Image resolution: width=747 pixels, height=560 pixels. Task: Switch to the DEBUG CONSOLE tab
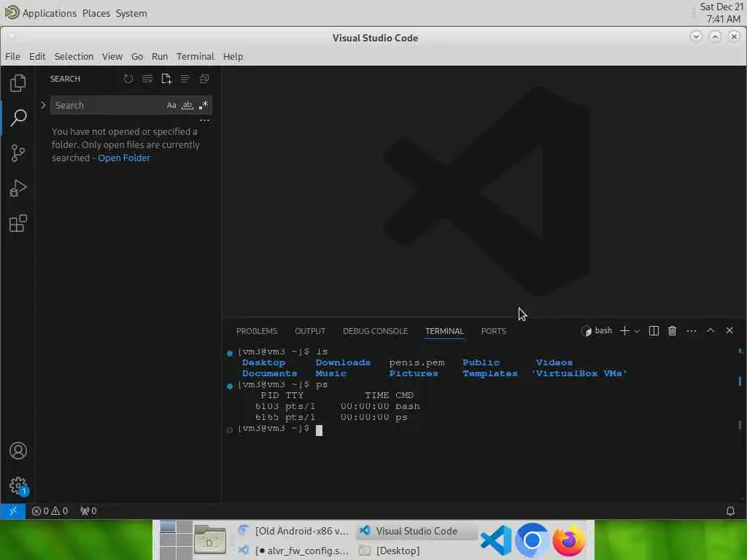pos(376,331)
